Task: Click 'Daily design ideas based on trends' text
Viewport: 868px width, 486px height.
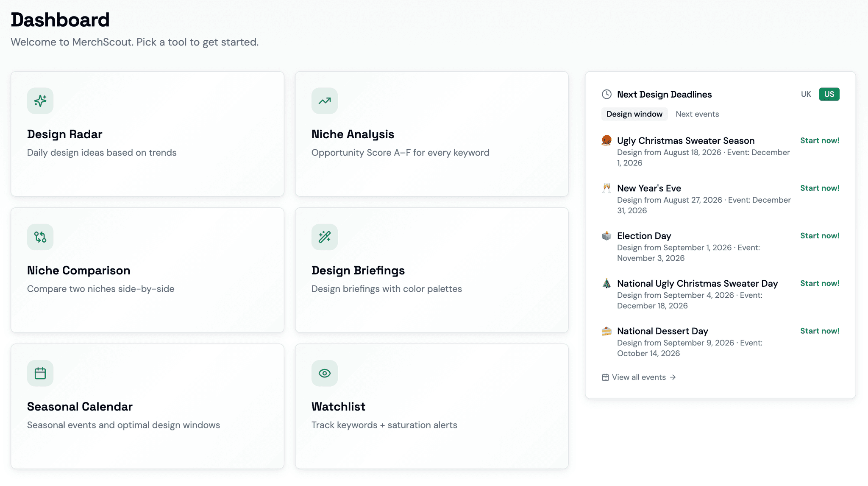Action: (x=102, y=153)
